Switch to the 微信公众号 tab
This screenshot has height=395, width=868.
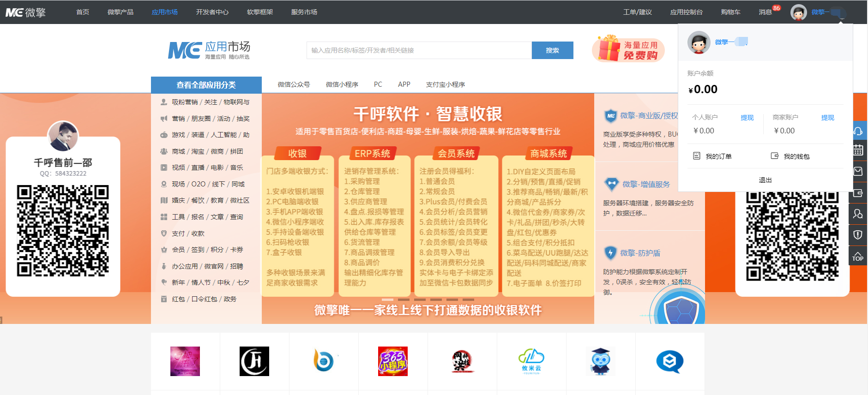tap(294, 84)
